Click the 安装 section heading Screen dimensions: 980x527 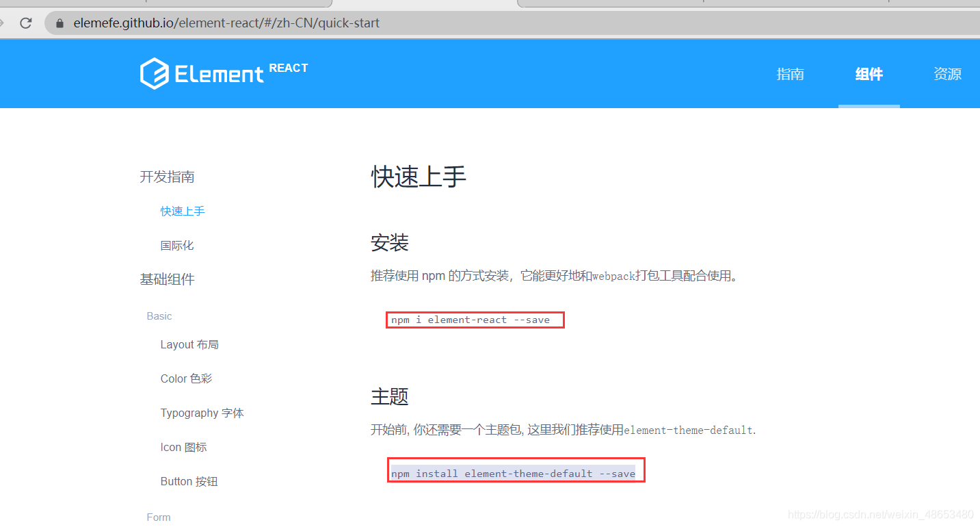pyautogui.click(x=390, y=242)
